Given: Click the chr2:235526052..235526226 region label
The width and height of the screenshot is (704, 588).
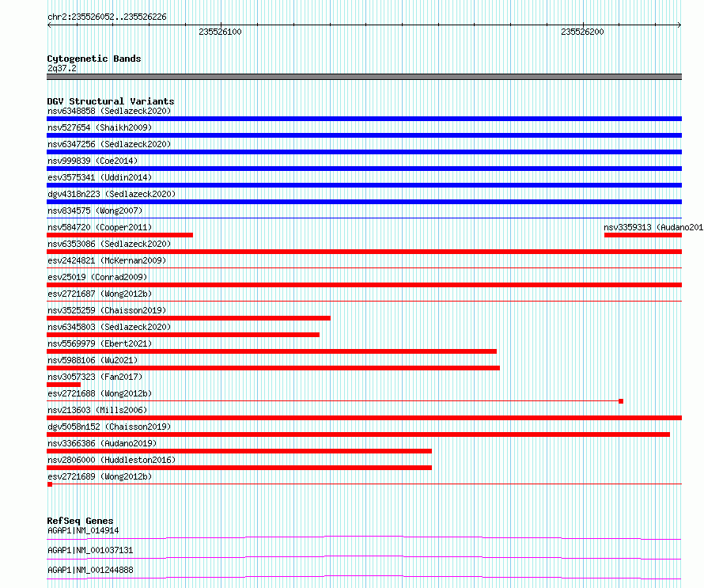Looking at the screenshot, I should 107,17.
